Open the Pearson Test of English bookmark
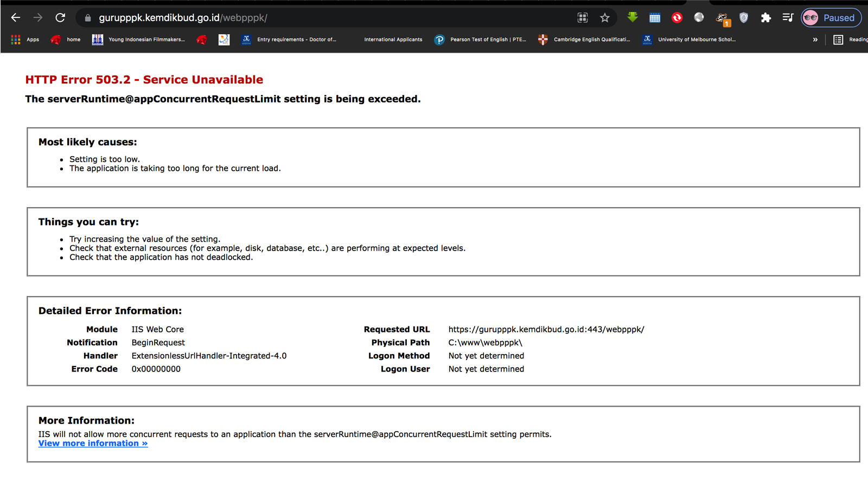The image size is (868, 488). (x=481, y=40)
